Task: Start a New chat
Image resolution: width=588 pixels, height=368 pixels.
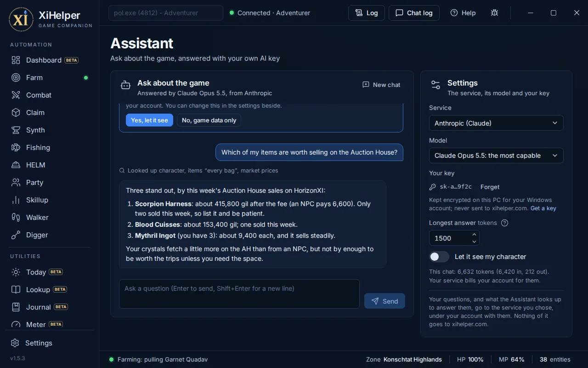Action: tap(381, 85)
